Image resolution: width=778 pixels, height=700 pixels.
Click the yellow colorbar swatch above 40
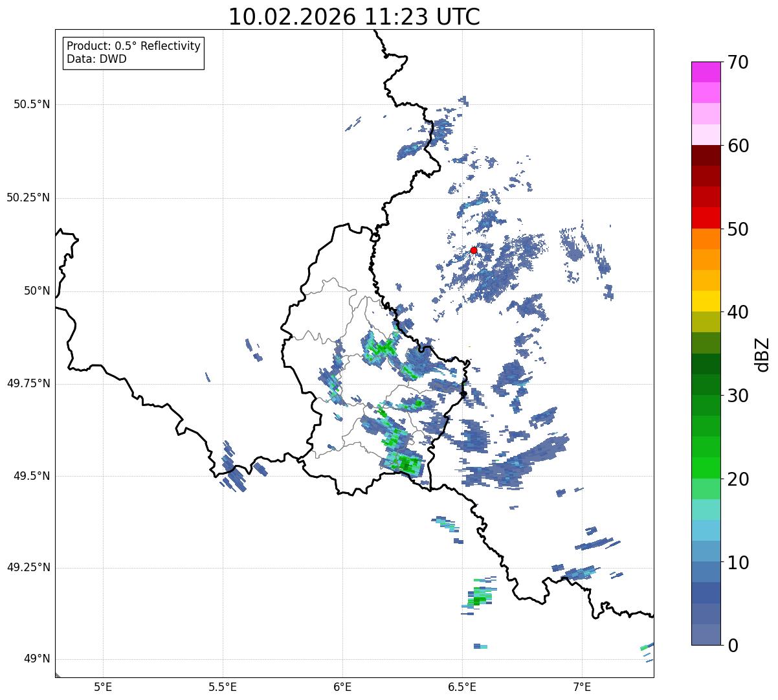coord(706,302)
